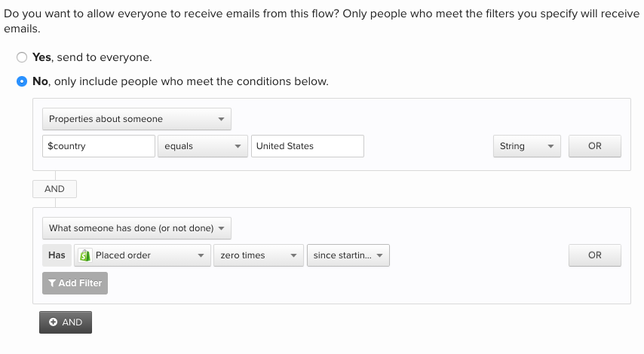Change the 'zero times' frequency dropdown
Viewport: 644px width, 354px height.
258,255
